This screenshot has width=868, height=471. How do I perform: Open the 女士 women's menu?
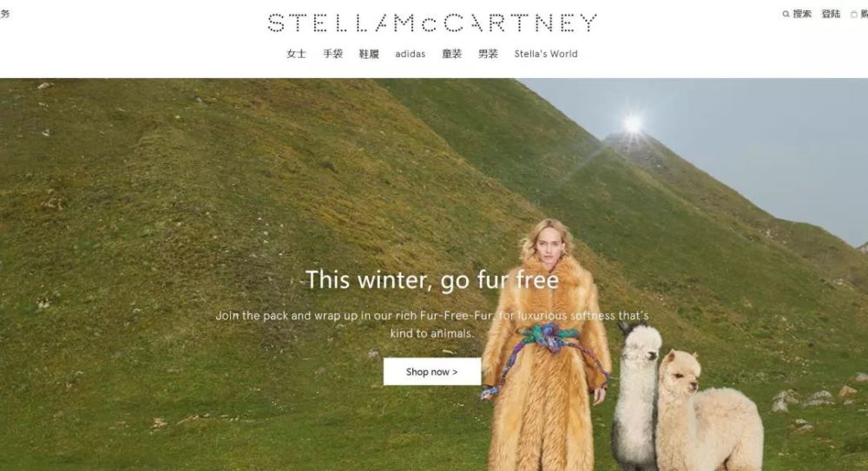tap(296, 54)
